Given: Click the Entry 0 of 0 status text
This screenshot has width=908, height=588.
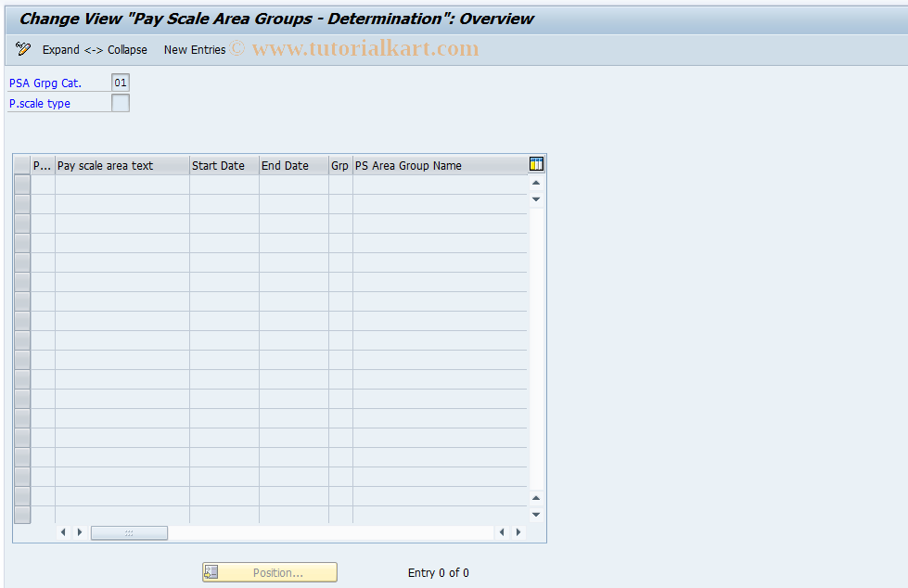Looking at the screenshot, I should point(439,573).
